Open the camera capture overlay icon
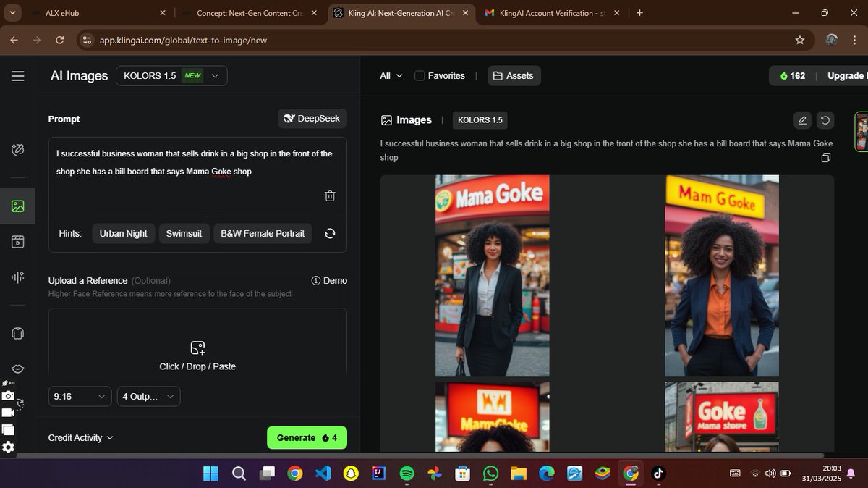The height and width of the screenshot is (488, 868). point(8,396)
